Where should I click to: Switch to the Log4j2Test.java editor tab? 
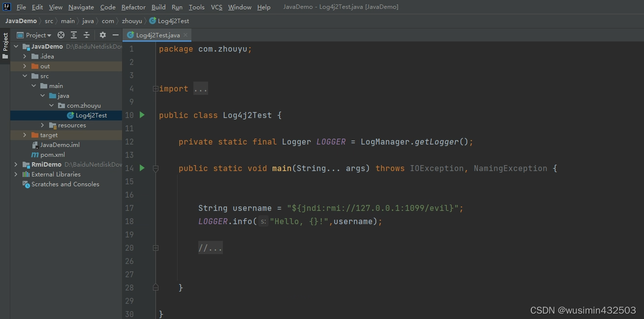[157, 35]
